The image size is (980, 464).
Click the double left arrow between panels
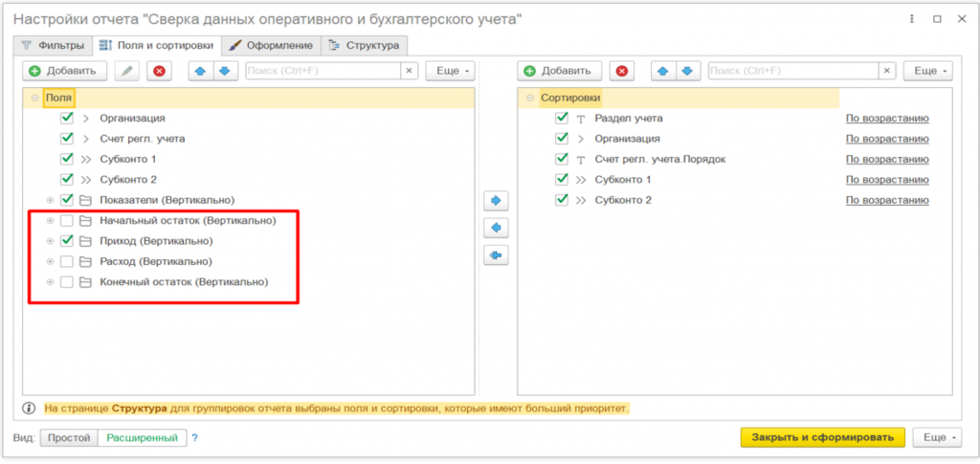(x=497, y=255)
